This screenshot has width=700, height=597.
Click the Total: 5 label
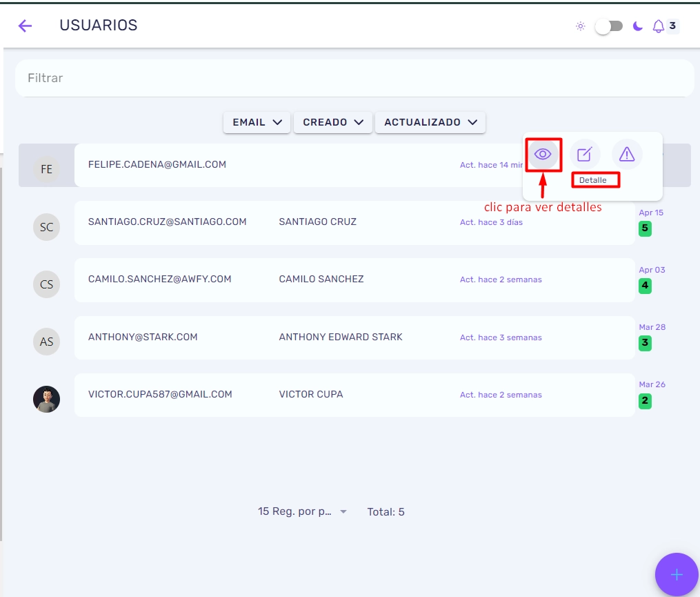[x=386, y=511]
